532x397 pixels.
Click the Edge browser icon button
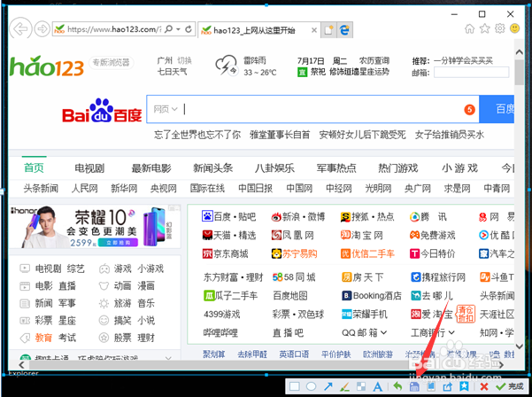344,30
